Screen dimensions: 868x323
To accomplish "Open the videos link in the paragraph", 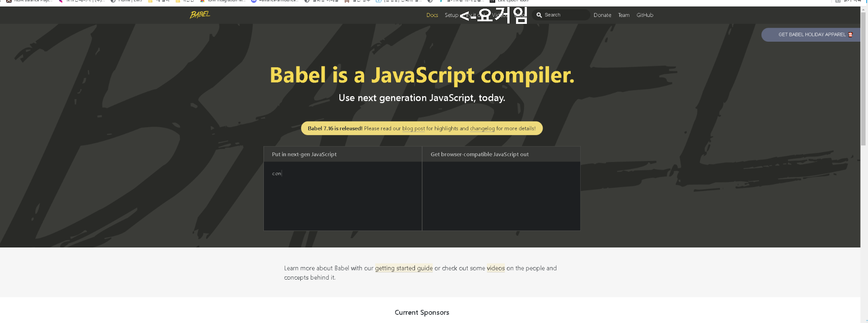I will click(496, 268).
